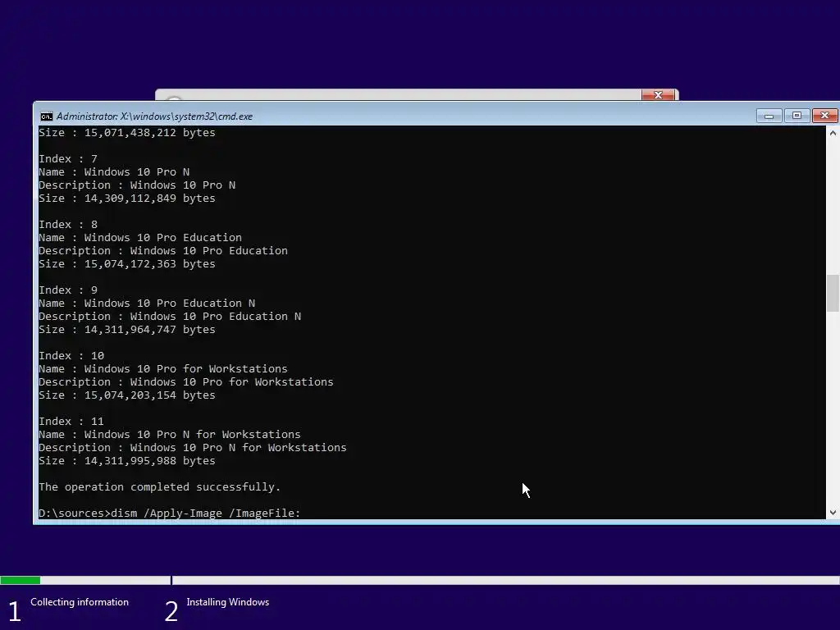Click 'Description : Windows 10 Pro Education' line
Image resolution: width=840 pixels, height=630 pixels.
tap(163, 251)
